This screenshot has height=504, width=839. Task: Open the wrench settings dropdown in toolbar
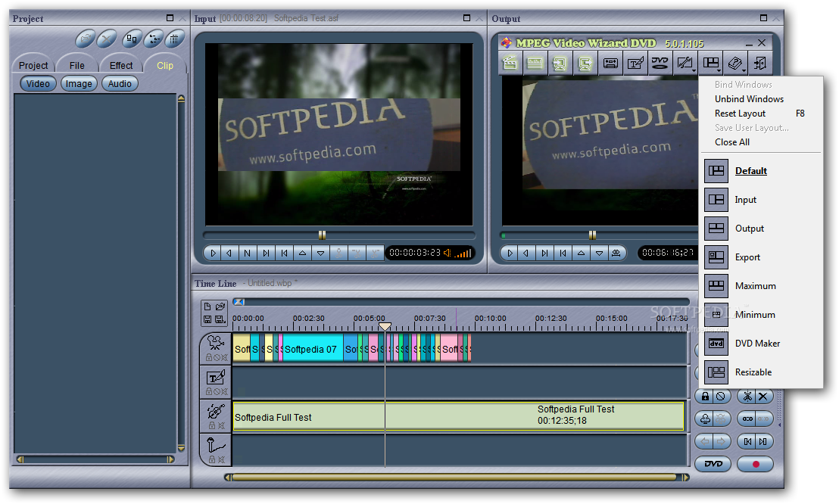point(685,64)
